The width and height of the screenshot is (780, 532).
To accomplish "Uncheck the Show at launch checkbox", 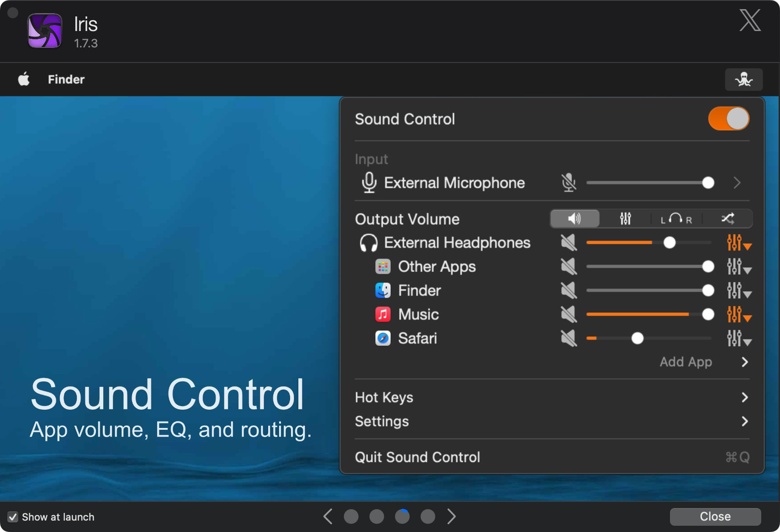I will pyautogui.click(x=13, y=517).
